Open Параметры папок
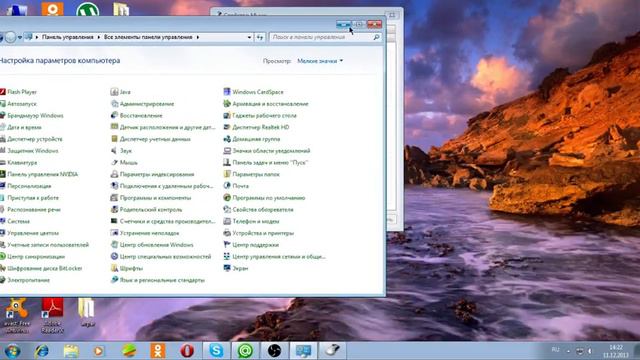This screenshot has width=640, height=360. [x=252, y=174]
